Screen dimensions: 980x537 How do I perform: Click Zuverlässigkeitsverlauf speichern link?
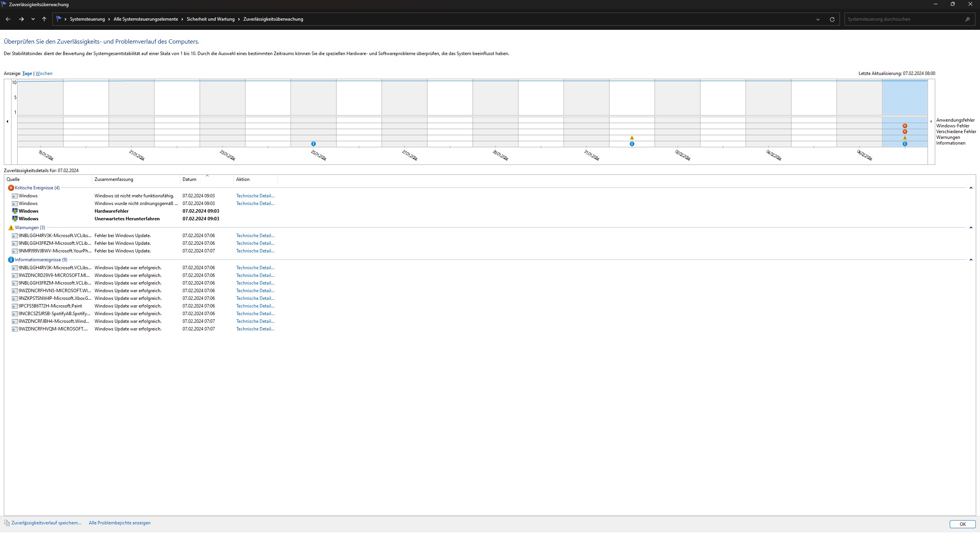pyautogui.click(x=46, y=523)
